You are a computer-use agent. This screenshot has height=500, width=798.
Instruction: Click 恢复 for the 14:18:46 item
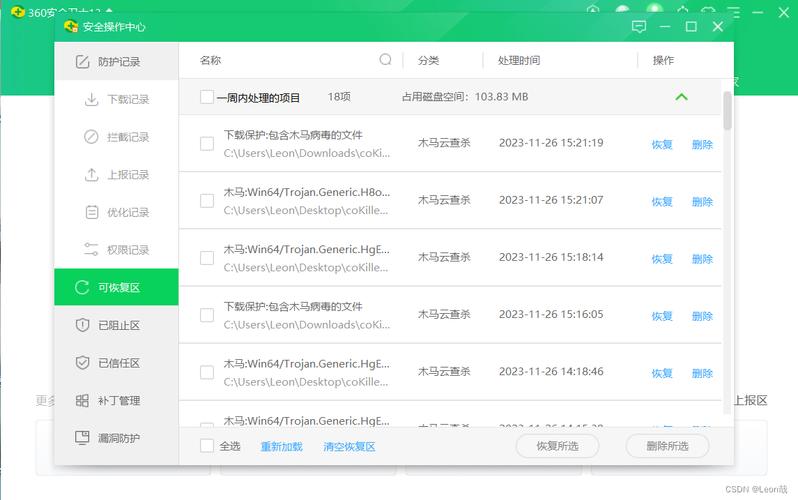[662, 373]
